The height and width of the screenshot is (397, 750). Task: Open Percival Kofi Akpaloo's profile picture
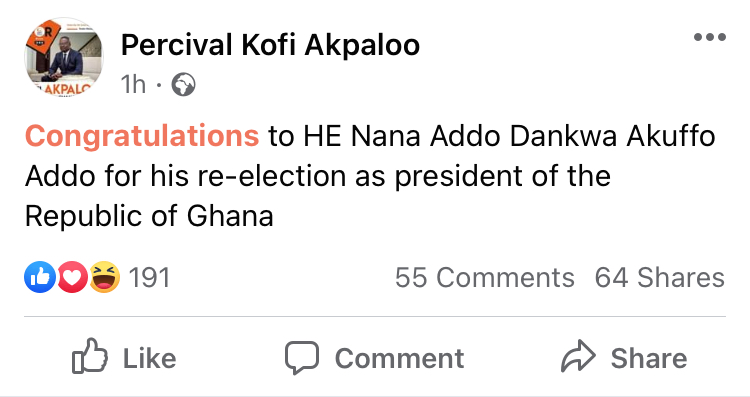[x=64, y=57]
